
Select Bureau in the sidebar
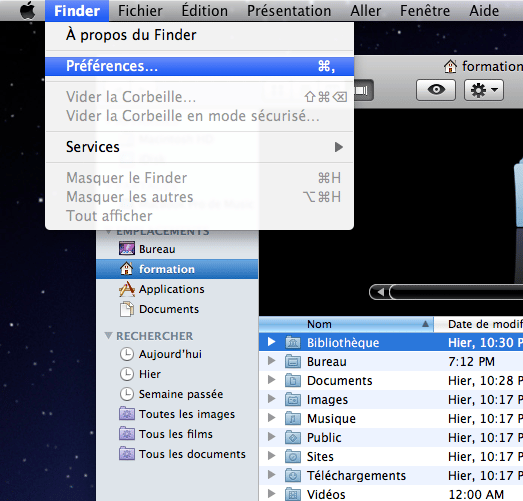(x=177, y=249)
